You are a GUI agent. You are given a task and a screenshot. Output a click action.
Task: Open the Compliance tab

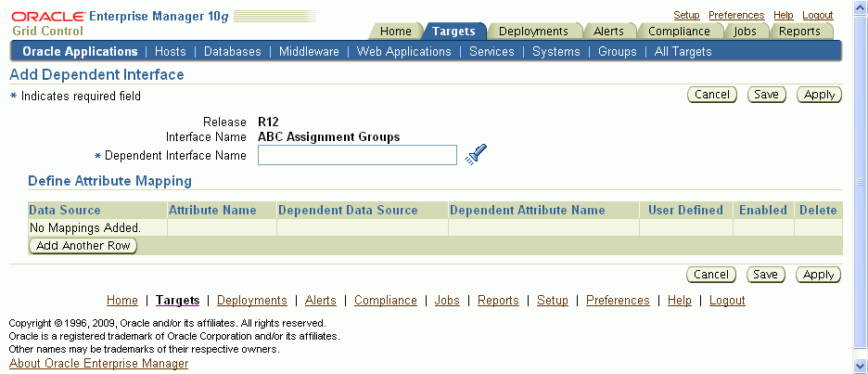(x=679, y=31)
